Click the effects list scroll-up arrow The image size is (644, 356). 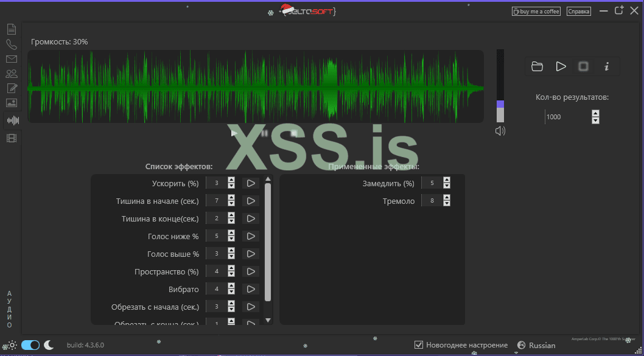point(268,179)
